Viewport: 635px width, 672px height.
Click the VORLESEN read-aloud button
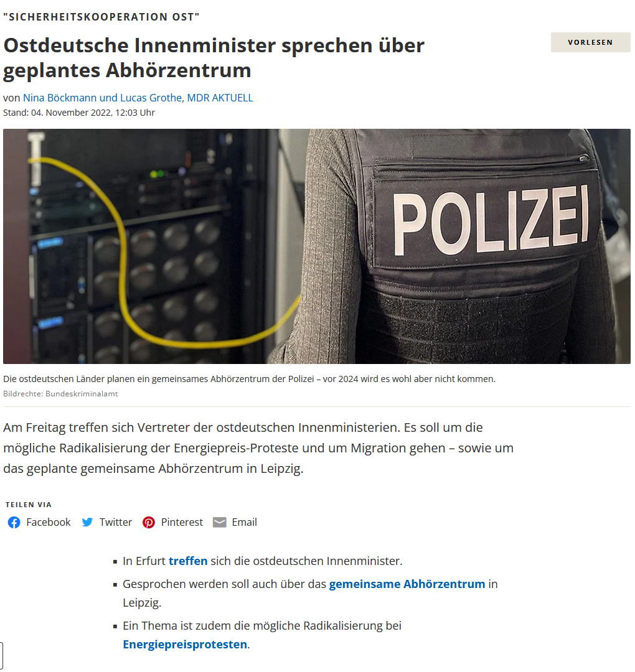pos(590,42)
